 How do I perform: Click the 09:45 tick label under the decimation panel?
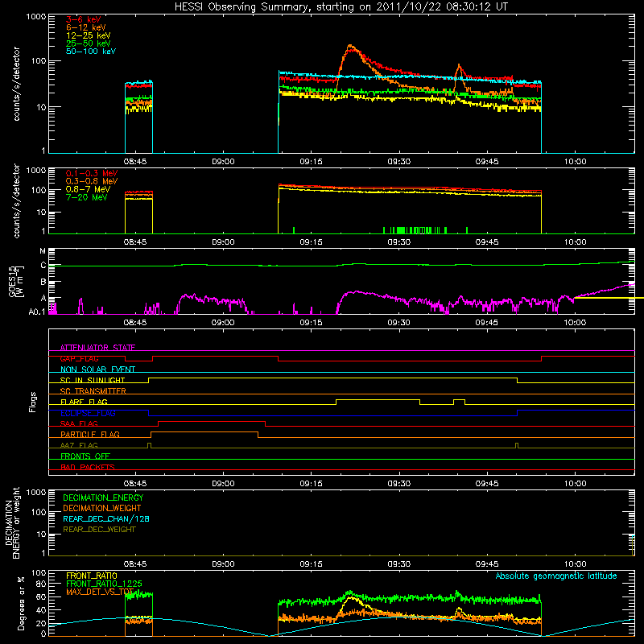pos(487,564)
